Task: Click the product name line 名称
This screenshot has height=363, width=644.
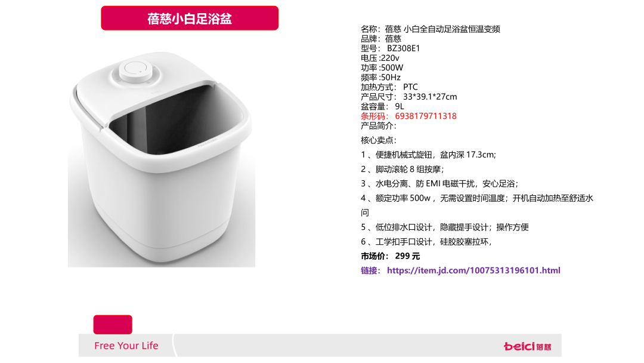Action: (x=431, y=29)
